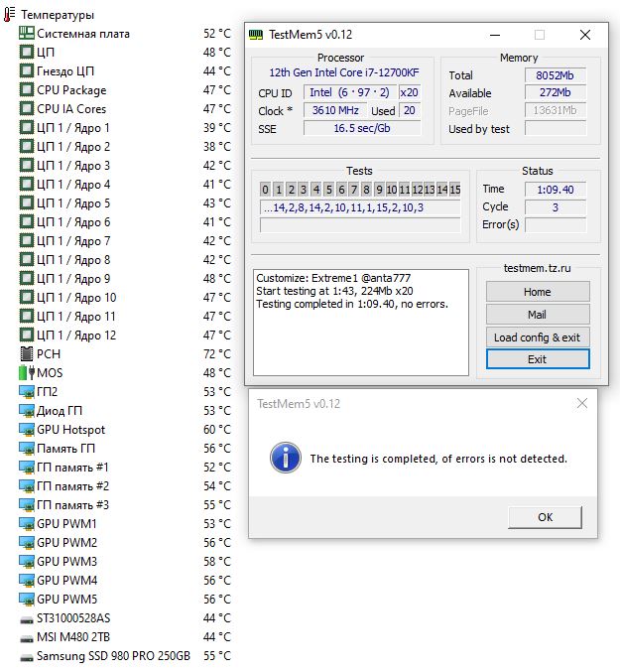Click the monitor icon for Диод ГП
620x672 pixels.
point(27,411)
